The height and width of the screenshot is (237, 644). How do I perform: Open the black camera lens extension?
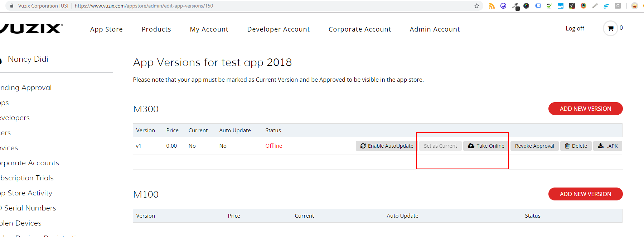pos(526,6)
